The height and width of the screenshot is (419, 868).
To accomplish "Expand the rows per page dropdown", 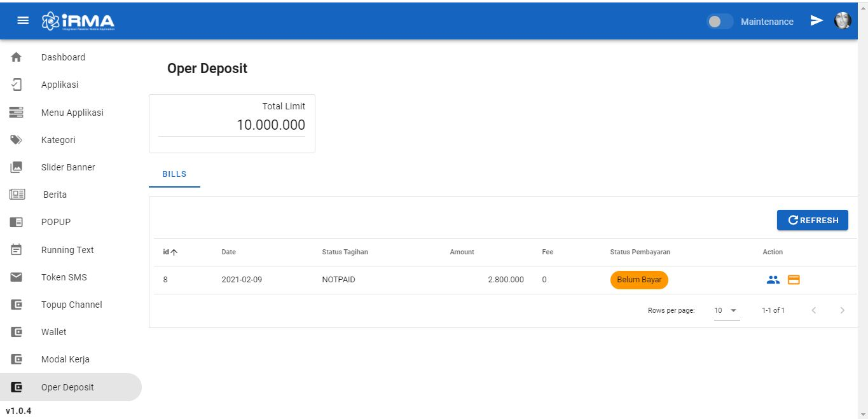I will pyautogui.click(x=726, y=310).
